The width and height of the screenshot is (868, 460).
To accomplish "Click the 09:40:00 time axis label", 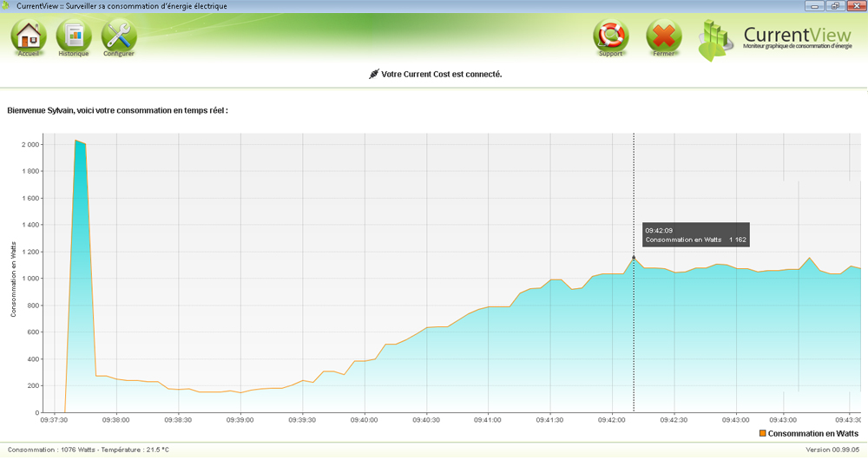I will 364,419.
